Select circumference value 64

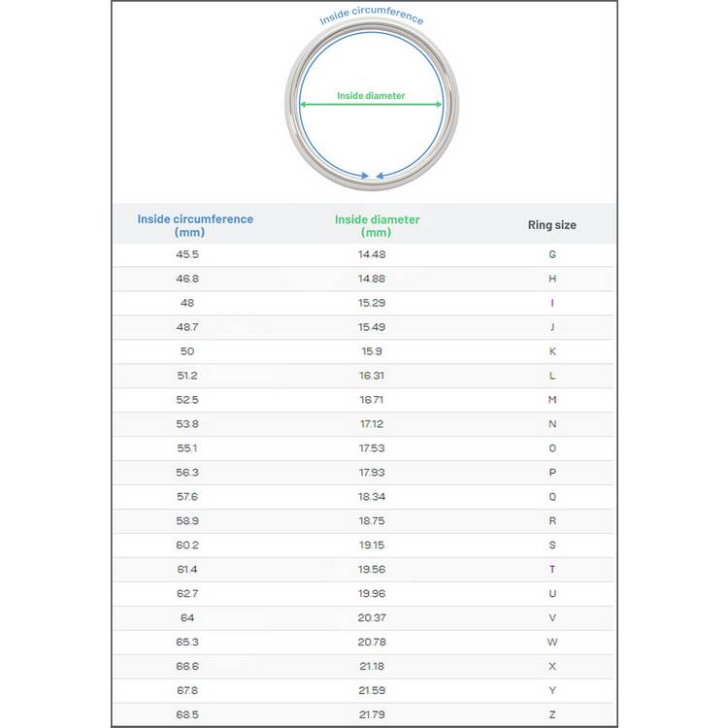point(187,617)
